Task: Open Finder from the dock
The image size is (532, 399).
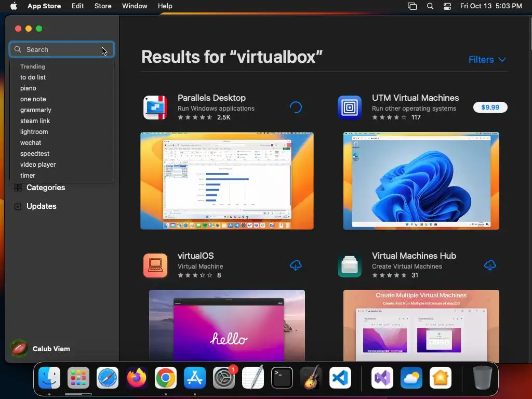Action: point(49,378)
